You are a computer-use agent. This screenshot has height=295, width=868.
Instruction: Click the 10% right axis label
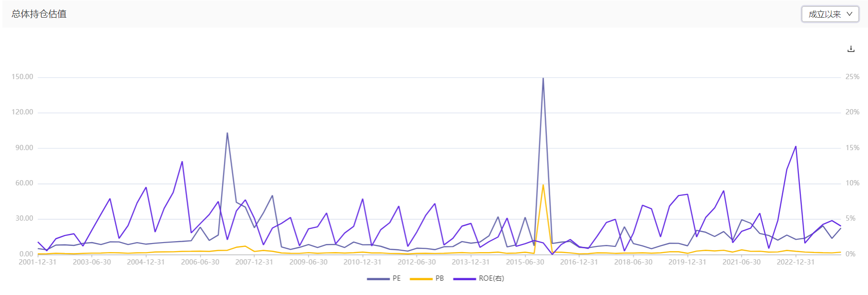point(852,183)
